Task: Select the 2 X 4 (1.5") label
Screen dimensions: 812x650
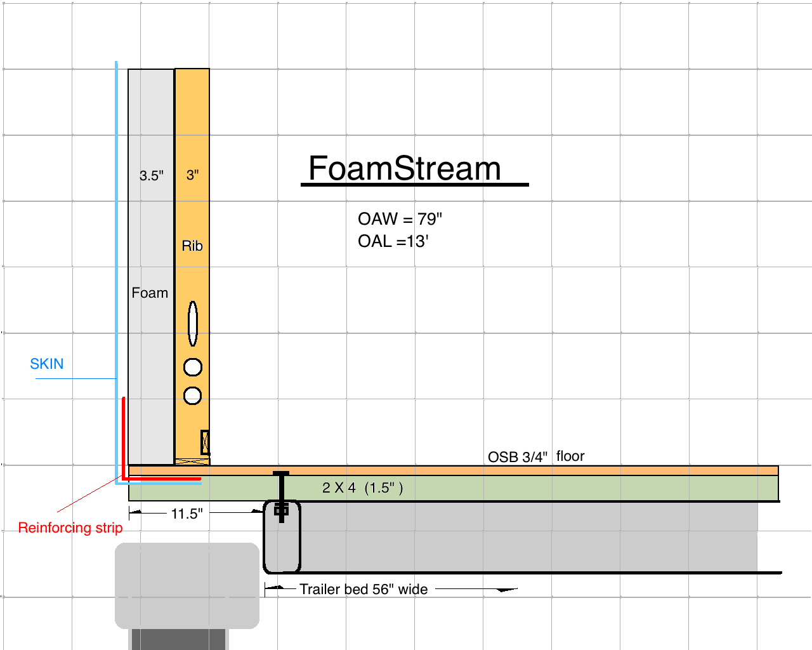Action: click(362, 487)
